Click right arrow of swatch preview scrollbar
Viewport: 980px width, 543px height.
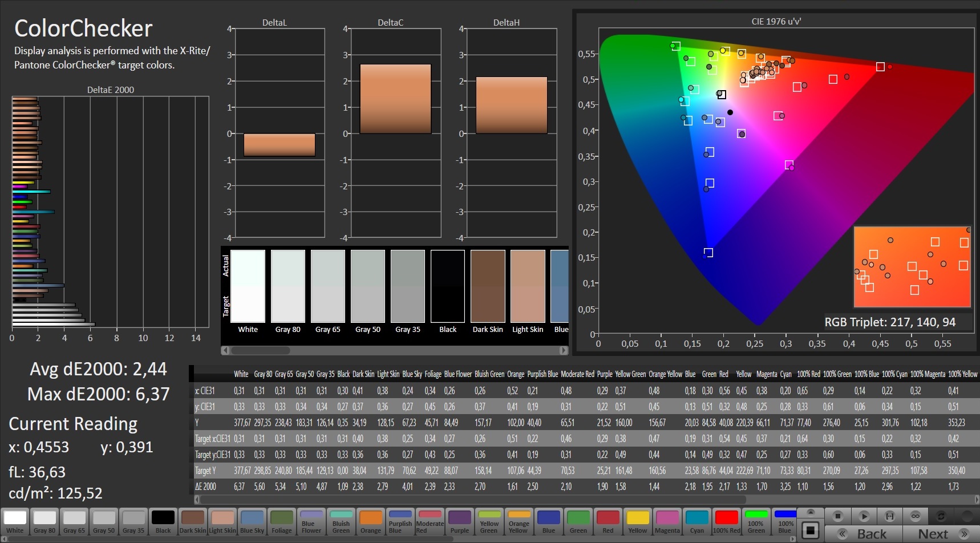click(564, 350)
